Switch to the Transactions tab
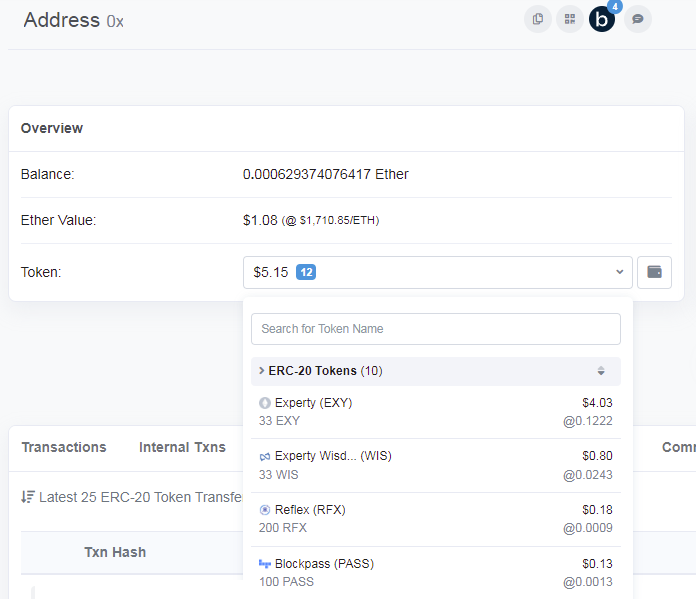The height and width of the screenshot is (599, 696). click(x=64, y=447)
